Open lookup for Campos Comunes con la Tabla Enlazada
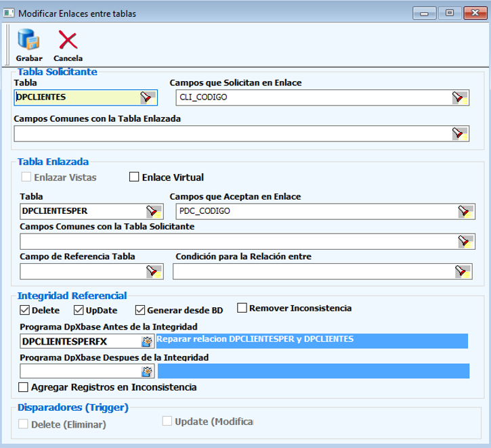This screenshot has width=491, height=448. [460, 133]
